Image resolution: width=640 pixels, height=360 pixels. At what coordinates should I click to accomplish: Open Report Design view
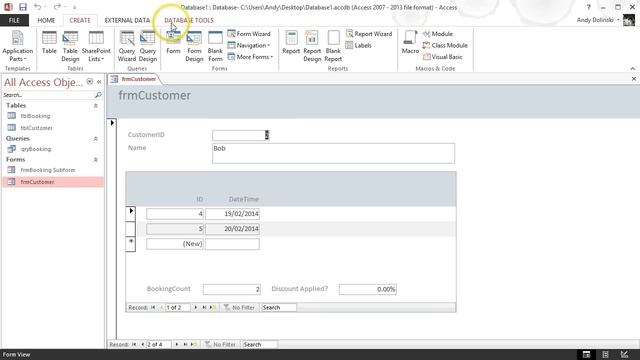(312, 47)
